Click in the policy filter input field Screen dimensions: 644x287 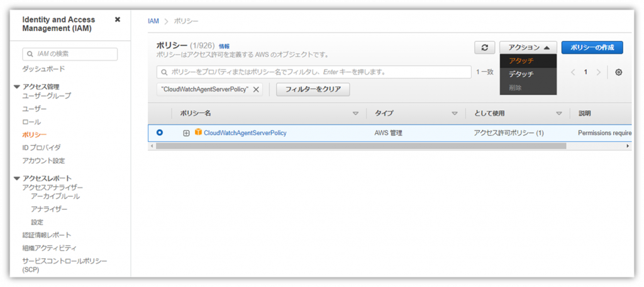(x=314, y=72)
